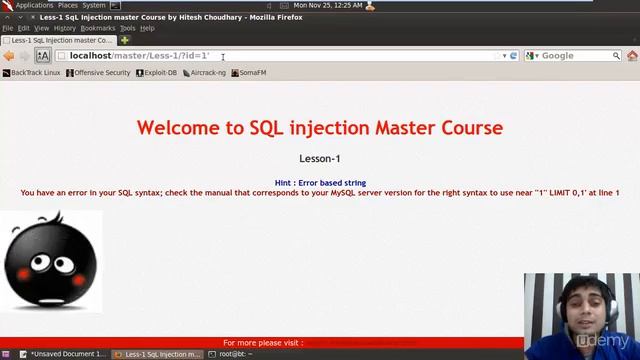Screen dimensions: 640x360
Task: Switch to Less-1 SQL Injection taskbar entry
Action: 158,354
